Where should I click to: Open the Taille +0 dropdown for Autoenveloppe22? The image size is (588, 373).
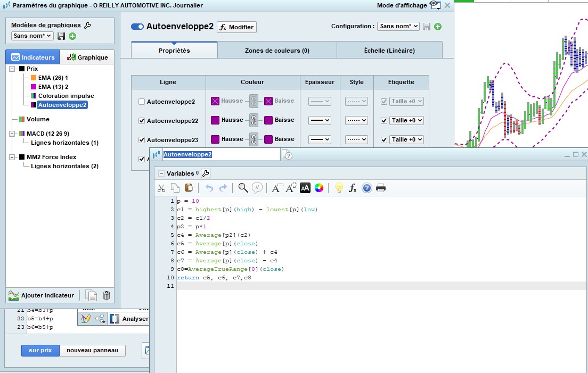click(x=406, y=120)
